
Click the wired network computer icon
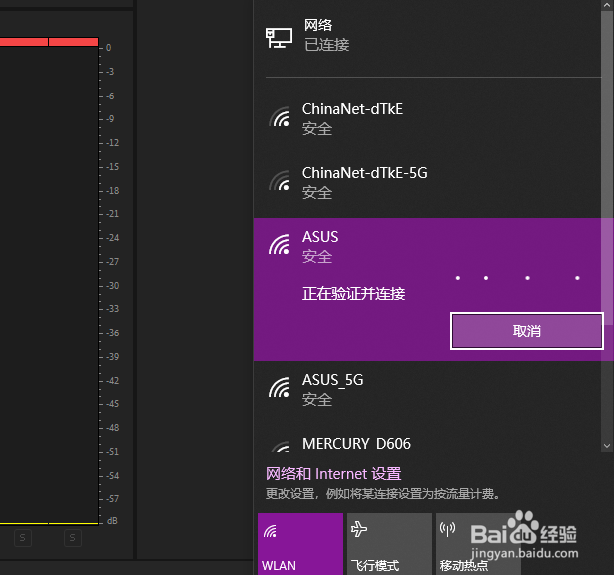click(279, 38)
